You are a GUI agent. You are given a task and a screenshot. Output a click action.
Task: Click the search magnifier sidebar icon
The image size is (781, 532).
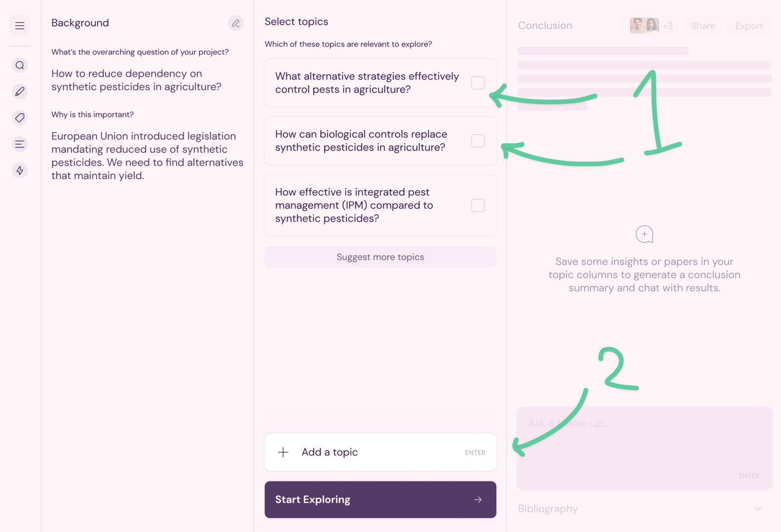click(20, 65)
